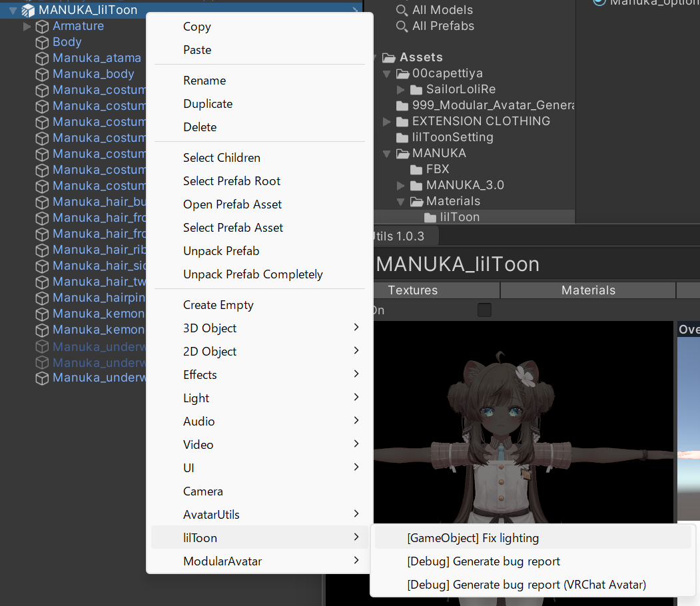The height and width of the screenshot is (606, 700).
Task: Collapse the MANUKA_lilToon hierarchy root
Action: point(13,10)
